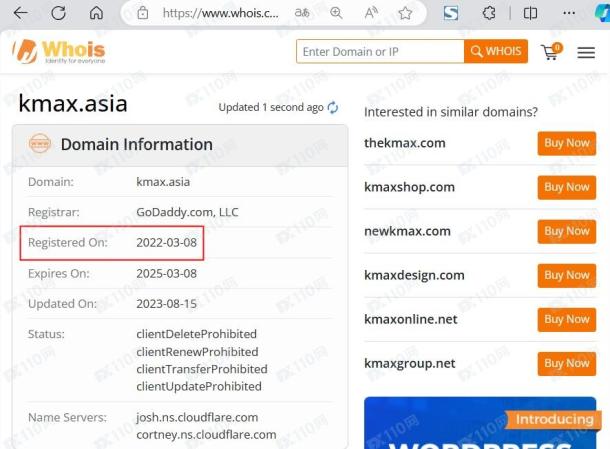Open the Copilot sidebar icon

pos(602,13)
